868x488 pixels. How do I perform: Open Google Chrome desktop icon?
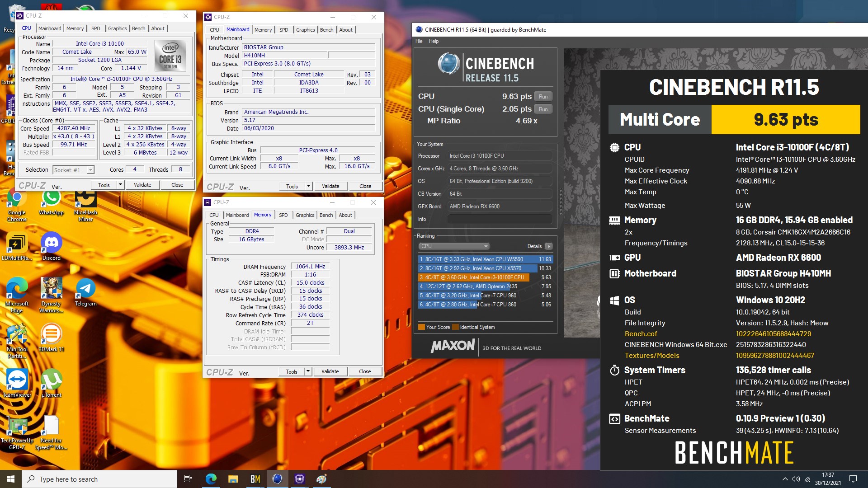[x=17, y=206]
